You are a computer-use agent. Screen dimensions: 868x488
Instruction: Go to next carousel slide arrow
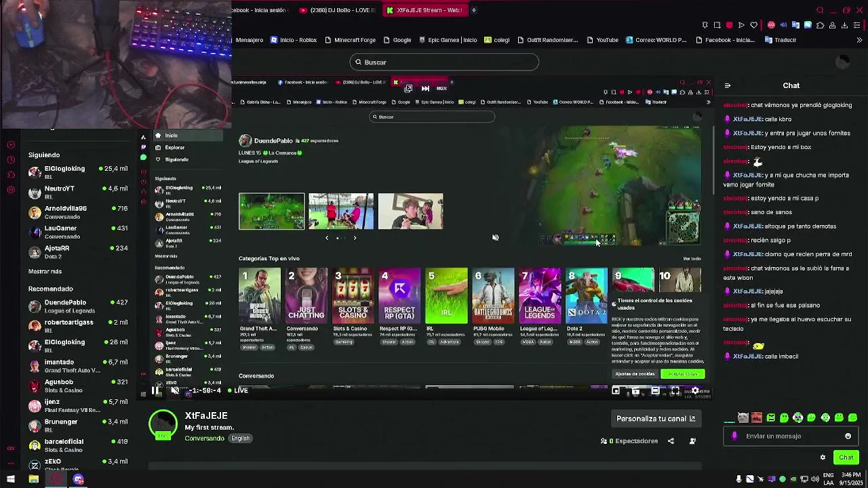tap(355, 238)
